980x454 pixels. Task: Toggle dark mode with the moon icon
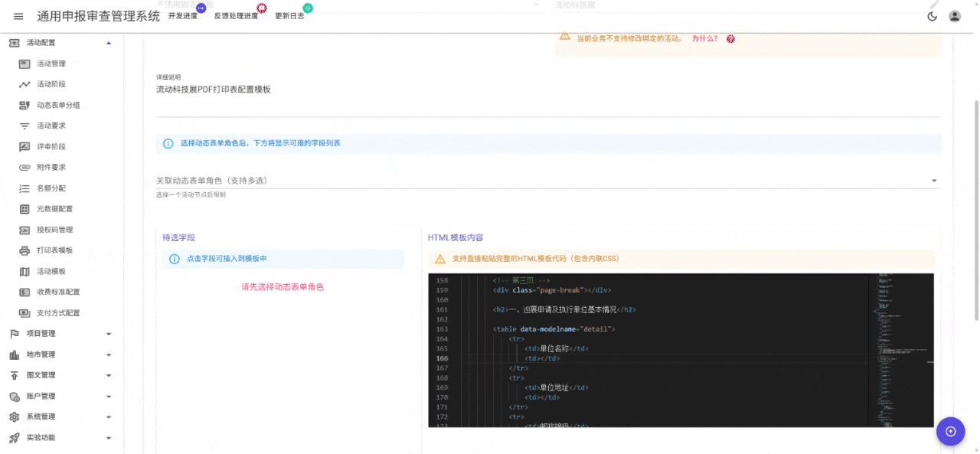pyautogui.click(x=932, y=15)
